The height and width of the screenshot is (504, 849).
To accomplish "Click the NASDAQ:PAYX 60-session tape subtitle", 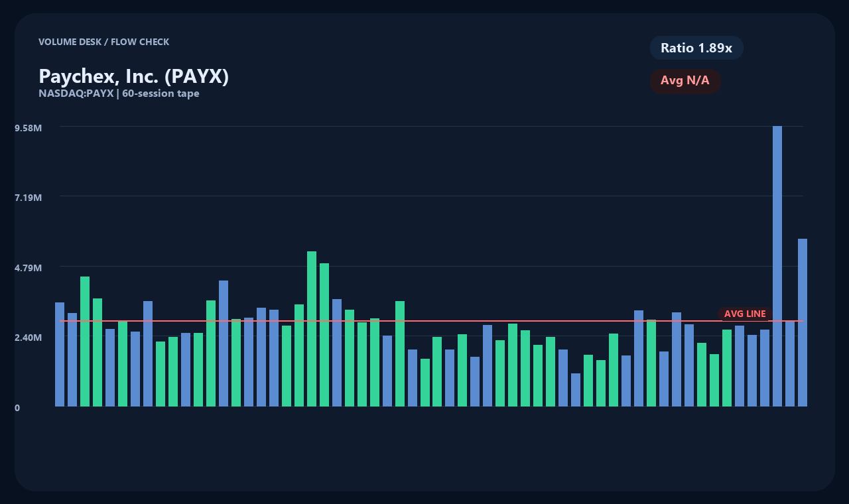I will coord(119,94).
